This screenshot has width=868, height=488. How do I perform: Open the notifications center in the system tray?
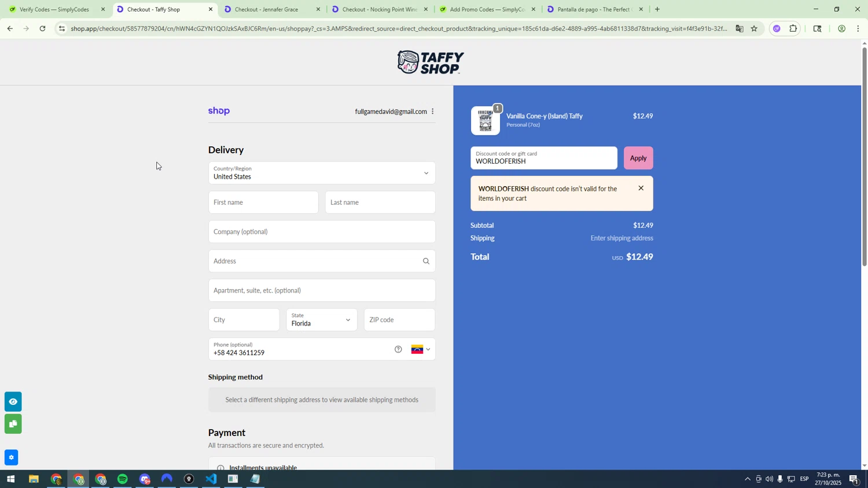coord(854,479)
